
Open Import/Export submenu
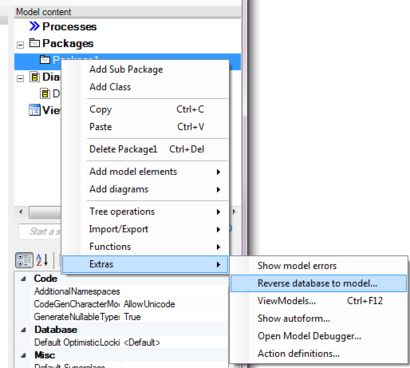click(x=145, y=229)
